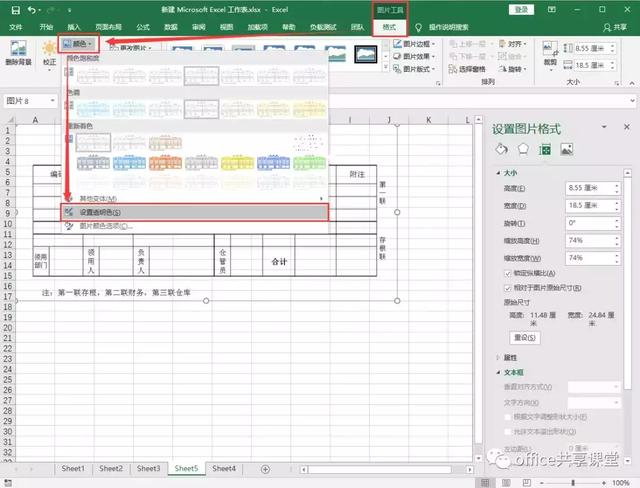This screenshot has height=488, width=640.
Task: Choose 设置透明色(S) menu entry
Action: tap(195, 213)
